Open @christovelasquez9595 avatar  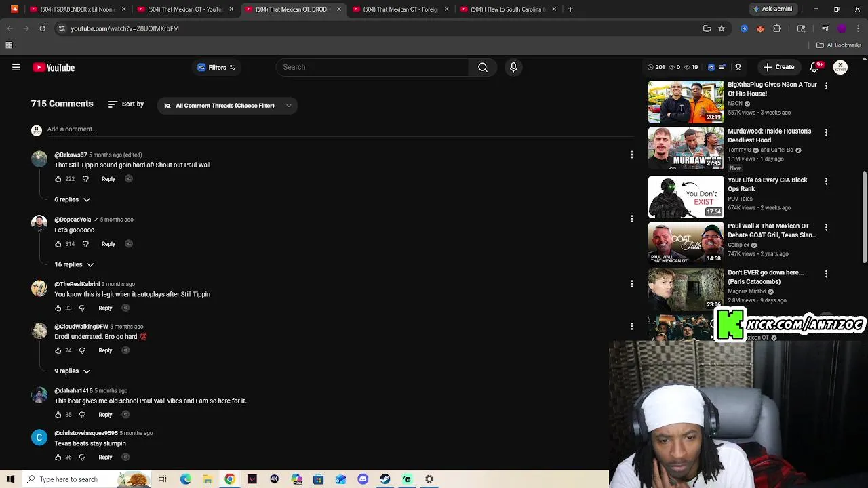pos(39,438)
